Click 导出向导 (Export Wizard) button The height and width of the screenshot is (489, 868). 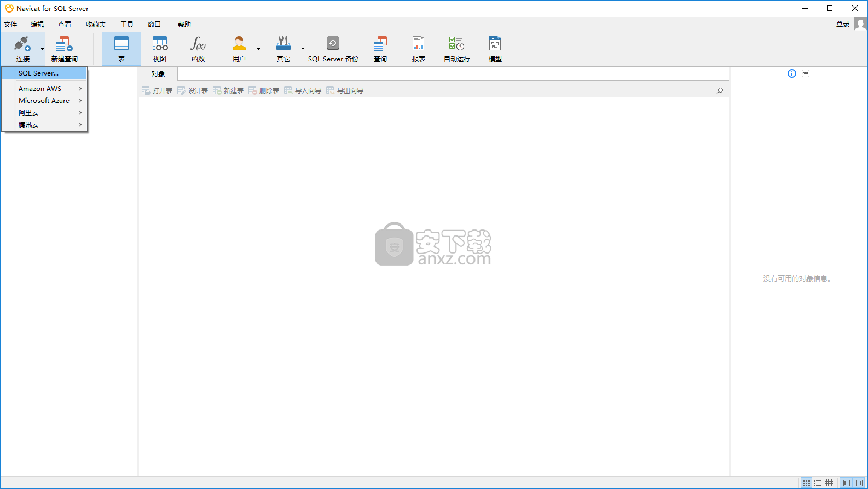pyautogui.click(x=345, y=90)
